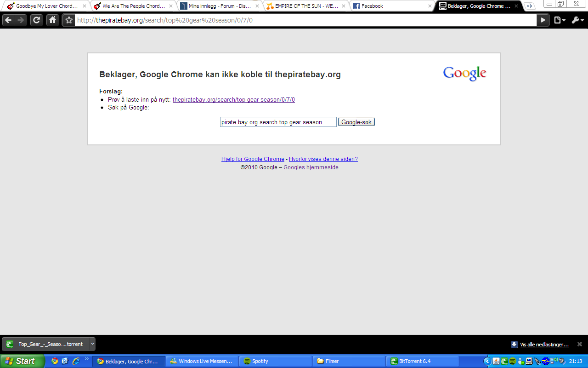The width and height of the screenshot is (588, 368).
Task: Bookmark this page with the star icon
Action: click(x=69, y=20)
